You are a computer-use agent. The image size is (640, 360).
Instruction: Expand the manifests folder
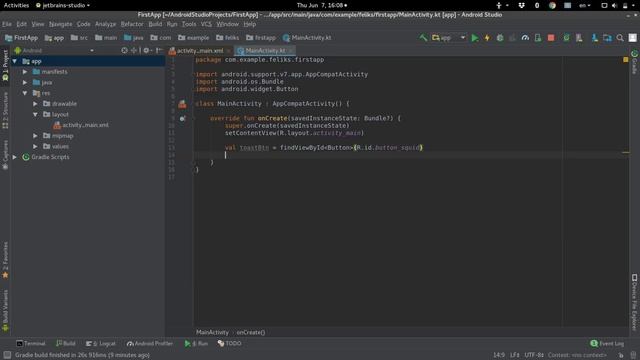tap(25, 72)
